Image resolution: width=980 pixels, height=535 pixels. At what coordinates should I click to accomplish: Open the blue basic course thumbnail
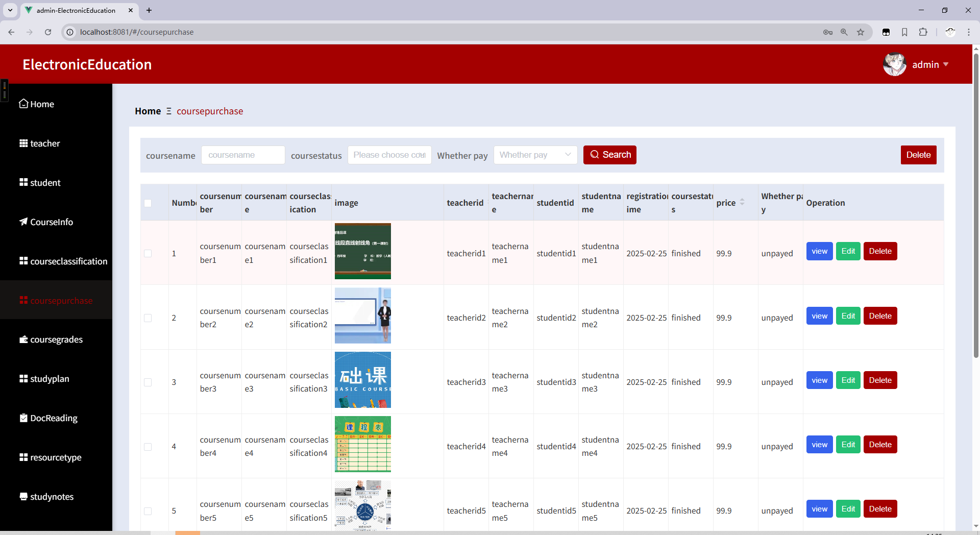point(363,380)
